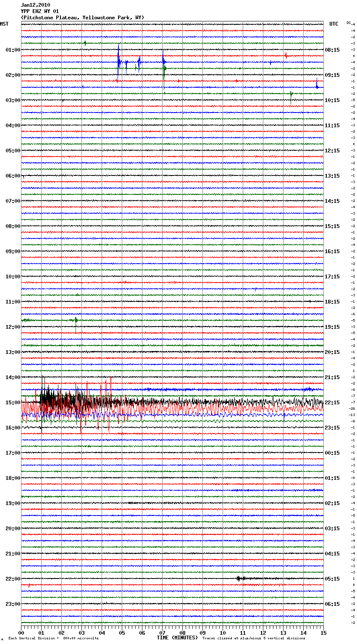The height and width of the screenshot is (644, 357).
Task: Click the 02:00 MST time label
Action: coord(13,75)
